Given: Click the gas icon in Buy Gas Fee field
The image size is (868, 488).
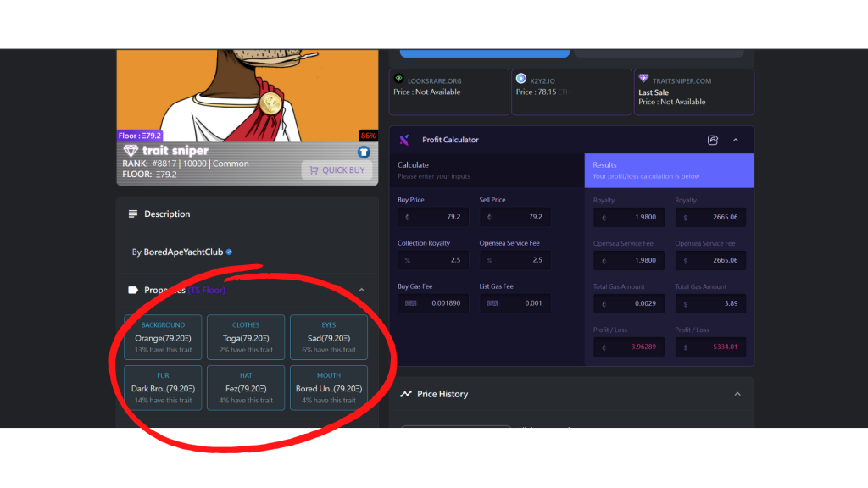Looking at the screenshot, I should tap(411, 303).
